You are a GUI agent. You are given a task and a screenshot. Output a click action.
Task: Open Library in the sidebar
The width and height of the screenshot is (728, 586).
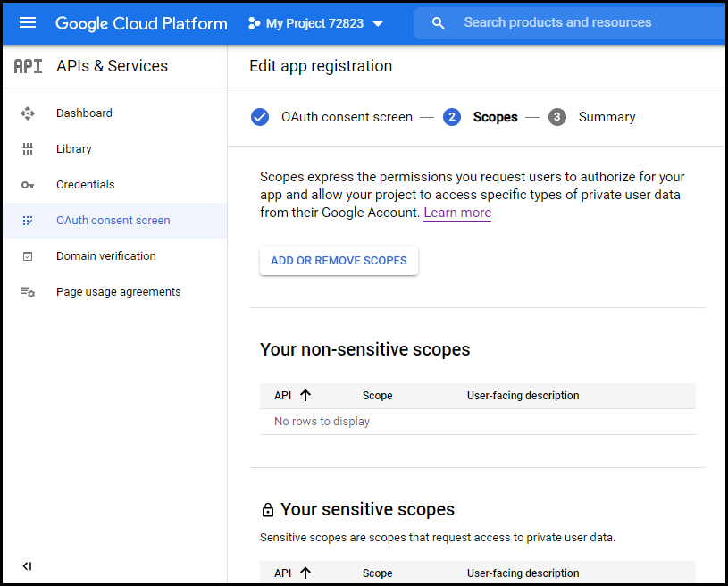[74, 148]
